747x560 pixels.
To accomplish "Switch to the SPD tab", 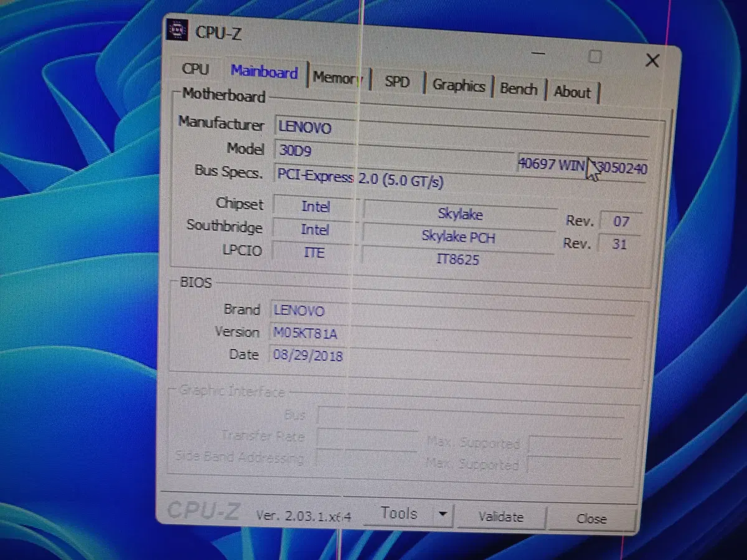I will 397,82.
